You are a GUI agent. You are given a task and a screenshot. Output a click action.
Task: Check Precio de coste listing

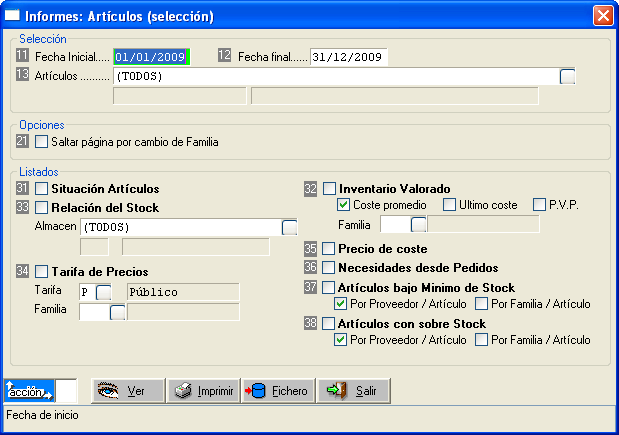tap(328, 249)
